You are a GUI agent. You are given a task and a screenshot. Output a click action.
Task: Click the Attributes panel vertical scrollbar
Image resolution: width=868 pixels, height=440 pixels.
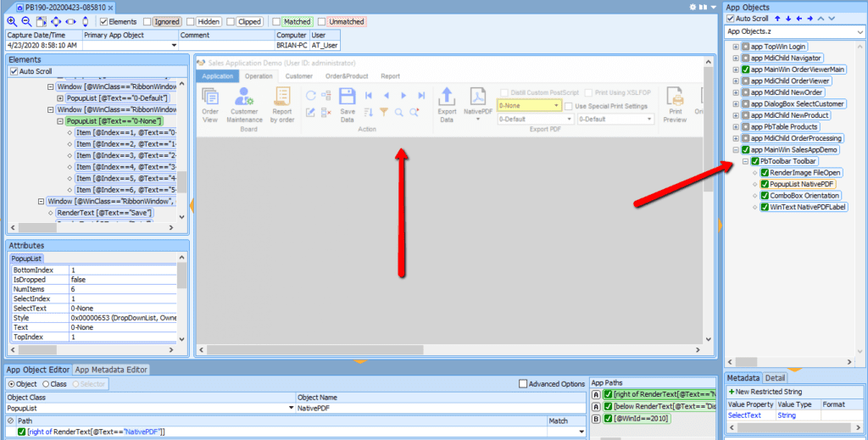pyautogui.click(x=182, y=299)
